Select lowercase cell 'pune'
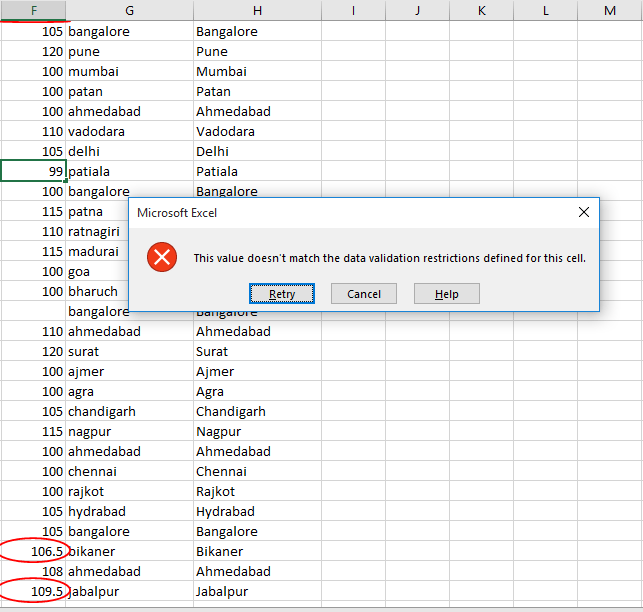The image size is (643, 612). pos(129,51)
